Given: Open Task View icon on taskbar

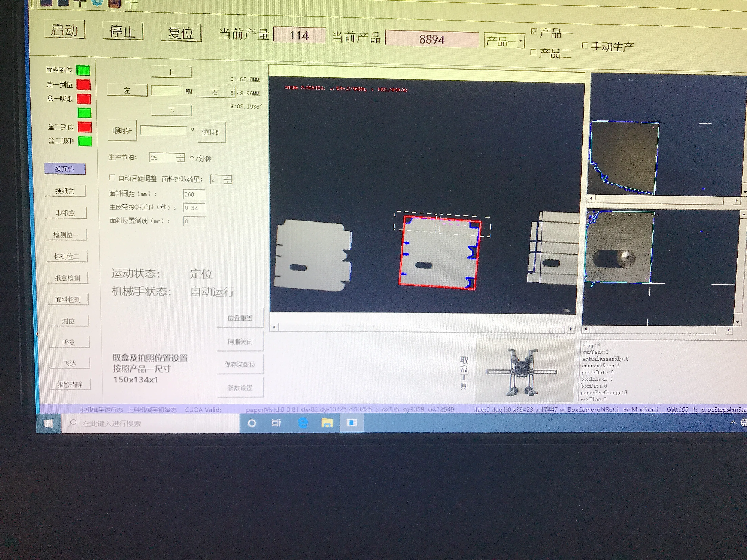Looking at the screenshot, I should 276,423.
